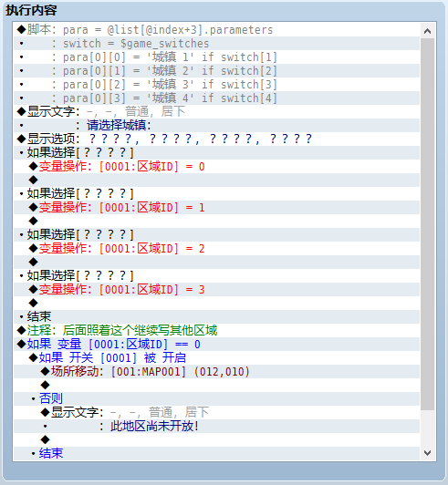Click the scrollbar down arrow
448x485 pixels.
428,453
